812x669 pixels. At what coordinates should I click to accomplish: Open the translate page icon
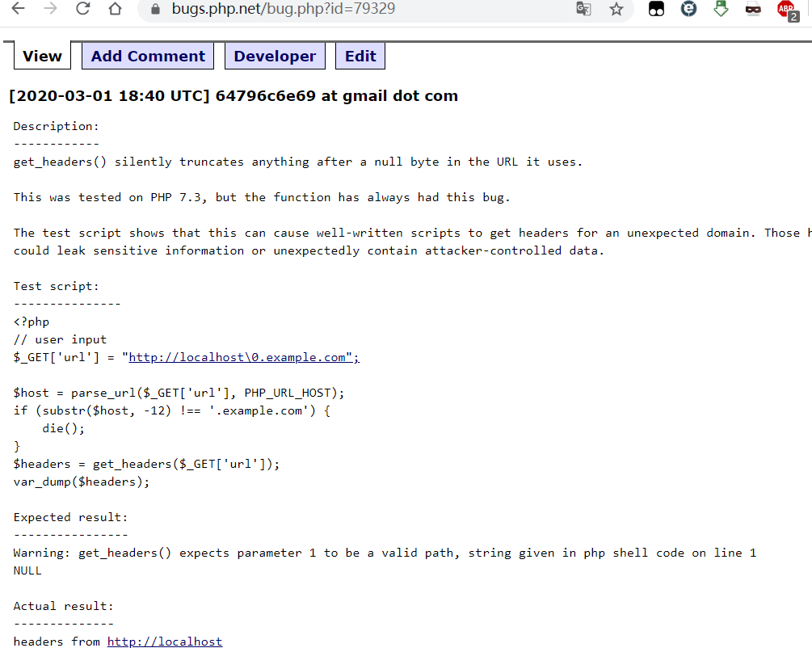click(583, 9)
